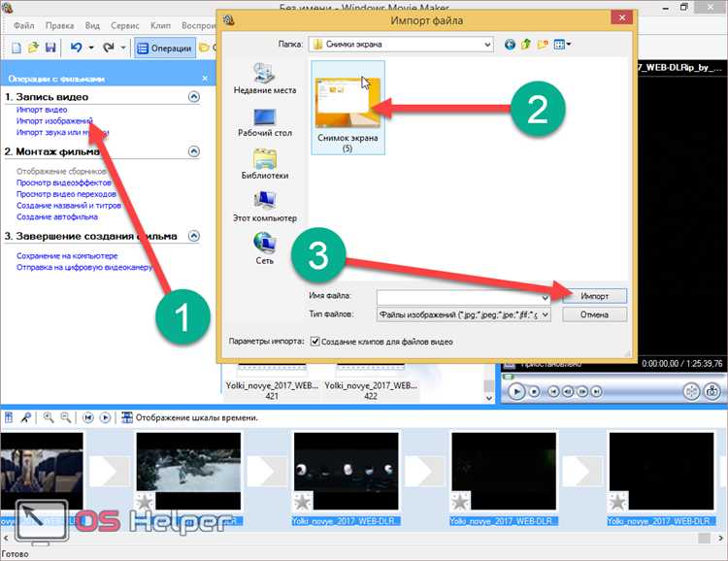Click the split clip button in monitor
This screenshot has height=561, width=728.
point(691,391)
